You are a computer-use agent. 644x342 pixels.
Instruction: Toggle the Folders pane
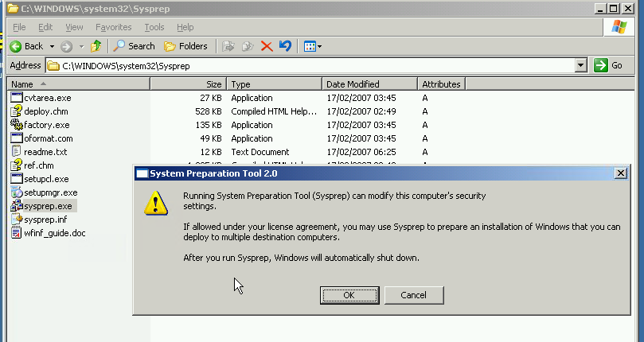pos(185,46)
